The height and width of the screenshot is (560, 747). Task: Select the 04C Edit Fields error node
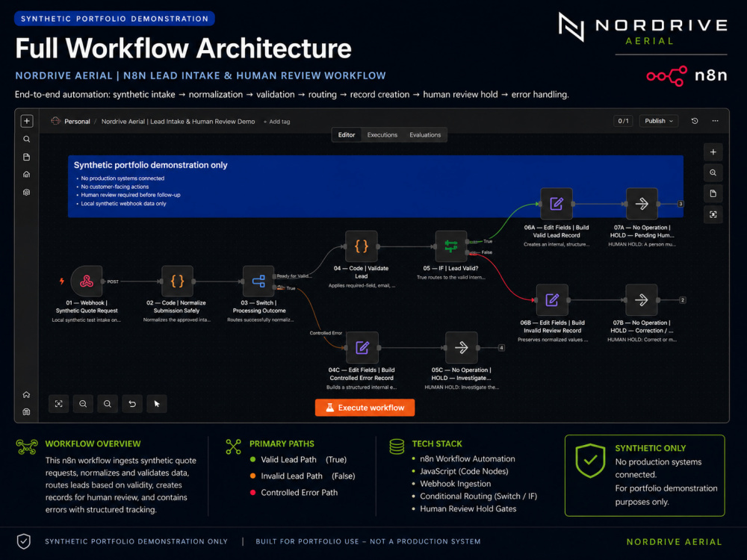point(362,348)
